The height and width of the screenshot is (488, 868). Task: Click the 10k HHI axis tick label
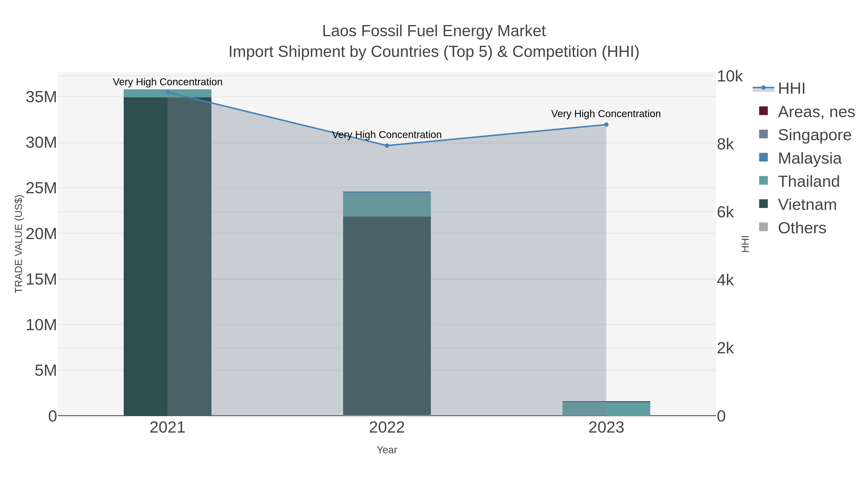[730, 76]
